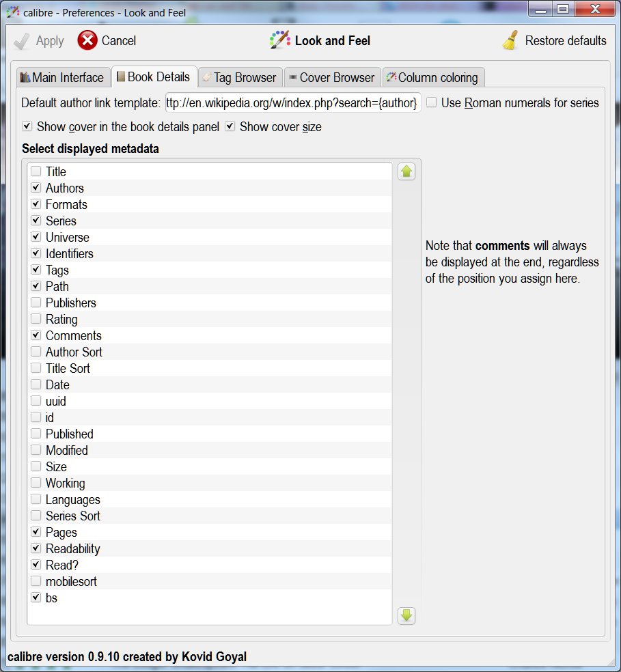This screenshot has height=672, width=621.
Task: Uncheck the bs metadata checkbox
Action: coord(36,597)
